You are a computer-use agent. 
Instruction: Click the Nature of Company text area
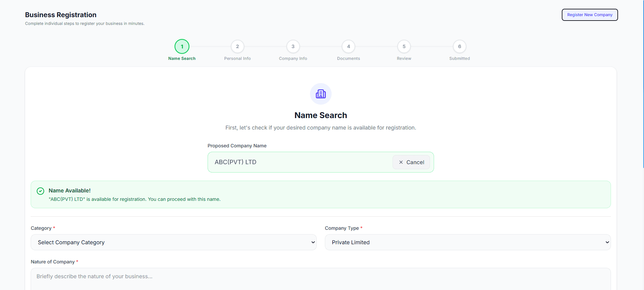321,279
